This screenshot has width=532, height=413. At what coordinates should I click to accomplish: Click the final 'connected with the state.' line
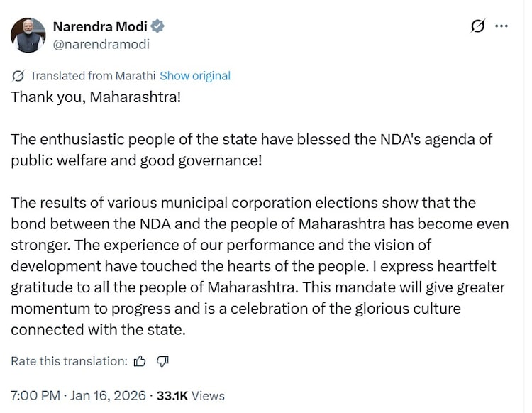pos(89,330)
